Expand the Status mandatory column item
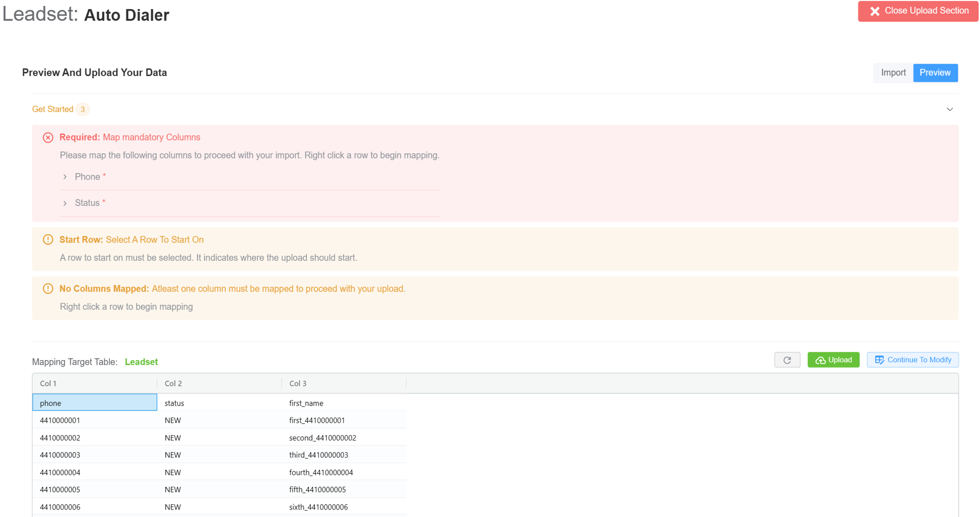The width and height of the screenshot is (980, 517). tap(65, 203)
